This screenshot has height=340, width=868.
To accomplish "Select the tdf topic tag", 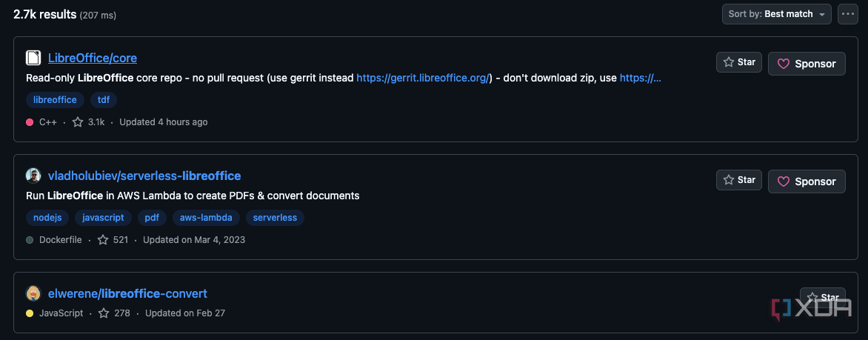I will 104,100.
